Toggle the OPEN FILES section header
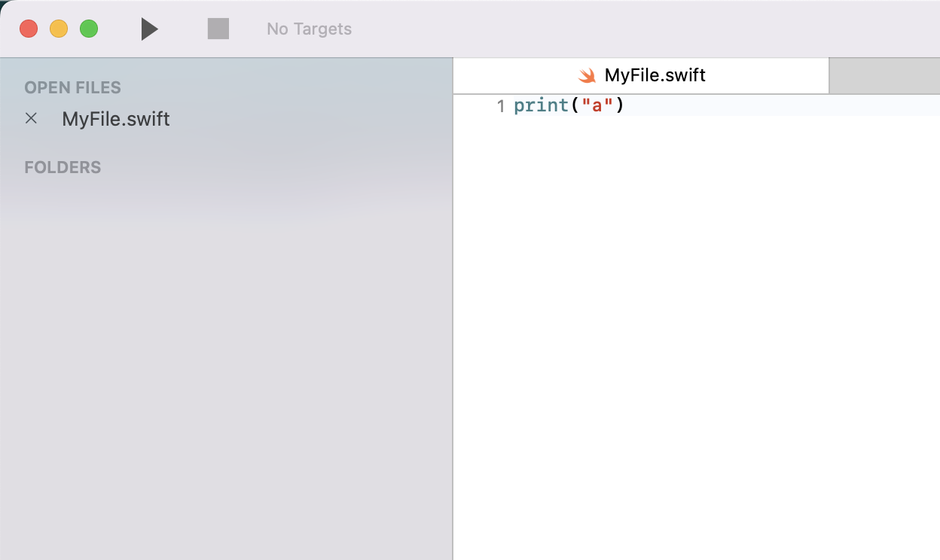This screenshot has height=560, width=940. pyautogui.click(x=72, y=87)
